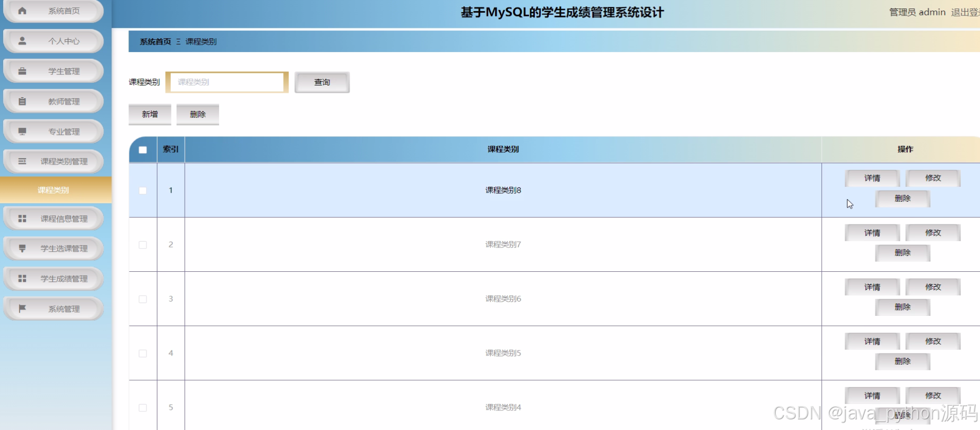Click the 管理员 admin user label
980x430 pixels.
pos(917,12)
